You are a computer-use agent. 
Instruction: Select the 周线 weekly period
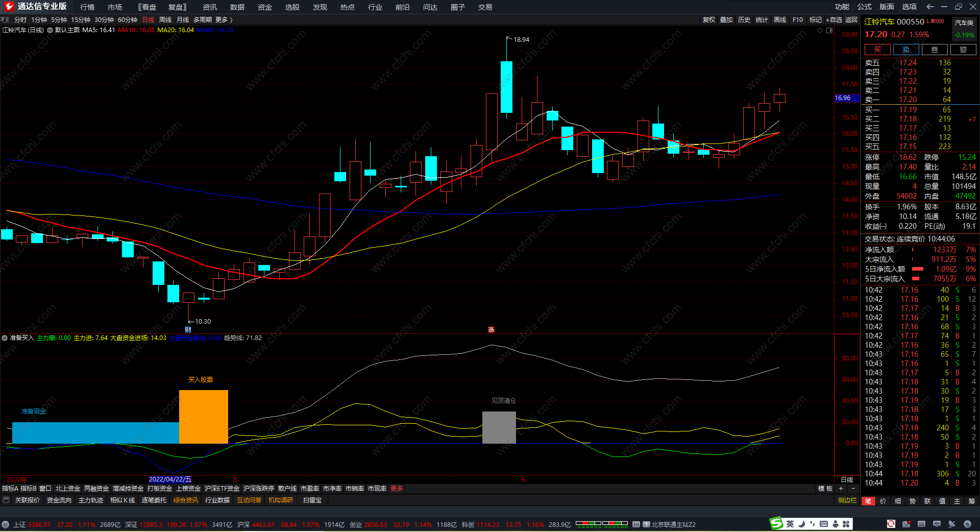tap(165, 20)
